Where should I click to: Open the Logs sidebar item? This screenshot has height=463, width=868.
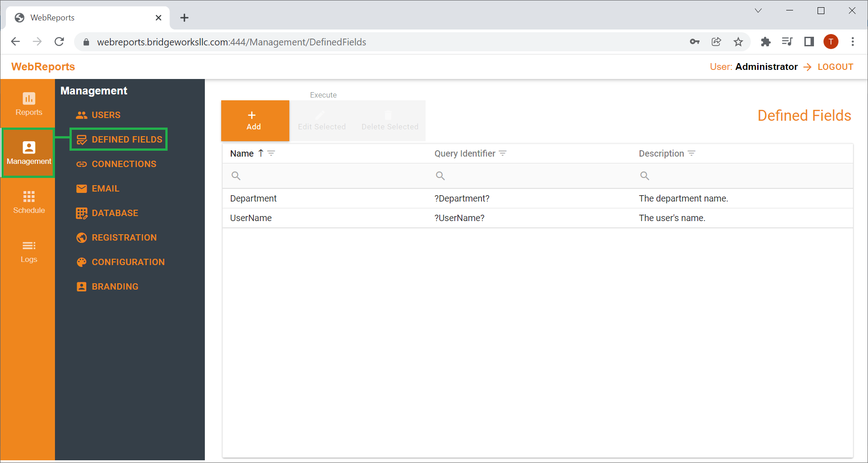(x=29, y=251)
